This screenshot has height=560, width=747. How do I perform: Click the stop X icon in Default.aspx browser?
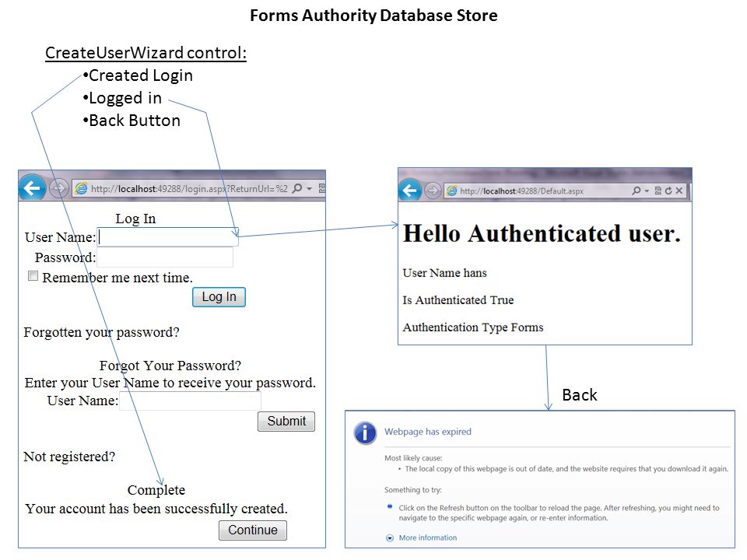679,191
